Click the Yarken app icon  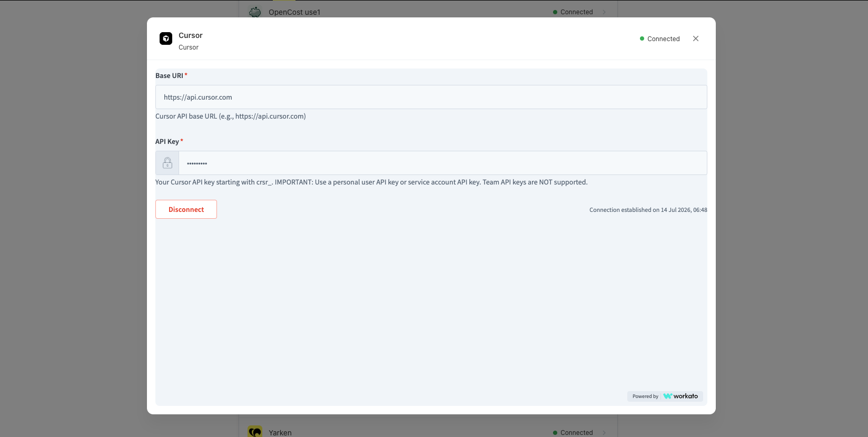click(x=255, y=432)
